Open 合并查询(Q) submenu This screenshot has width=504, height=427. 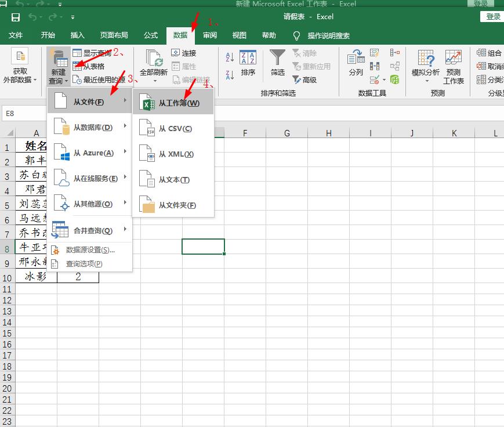tap(90, 230)
